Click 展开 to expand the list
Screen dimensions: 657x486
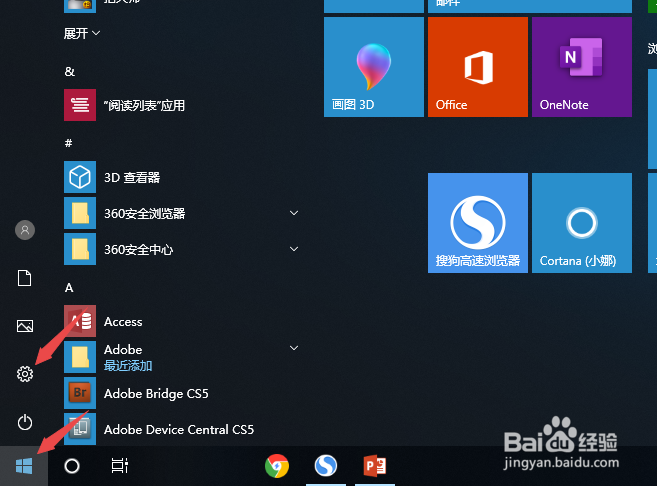[x=82, y=33]
